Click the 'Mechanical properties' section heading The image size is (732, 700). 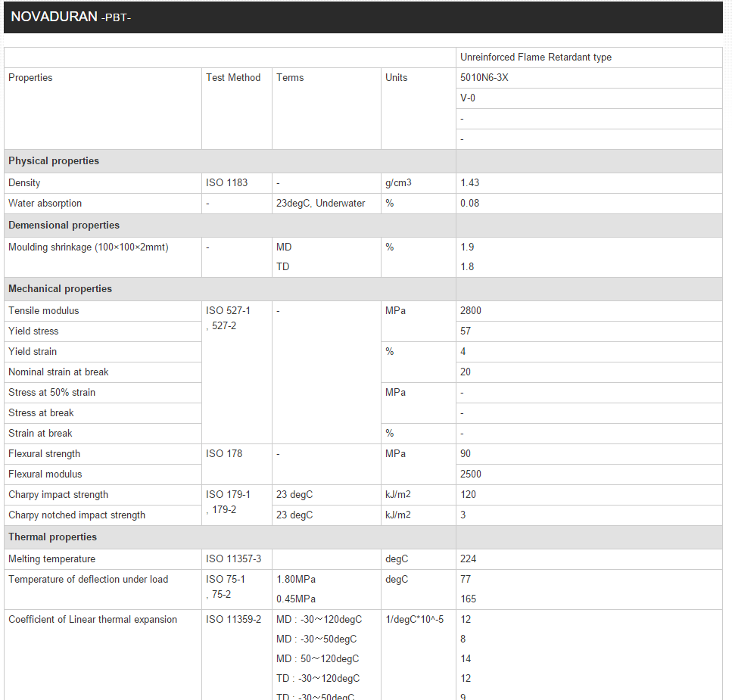(60, 288)
